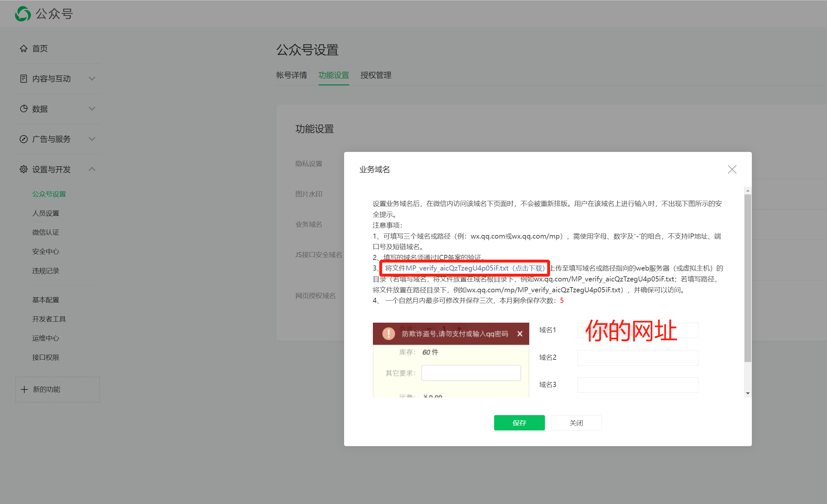Screen dimensions: 827x504
Task: Click the 域名3 input field
Action: 638,385
